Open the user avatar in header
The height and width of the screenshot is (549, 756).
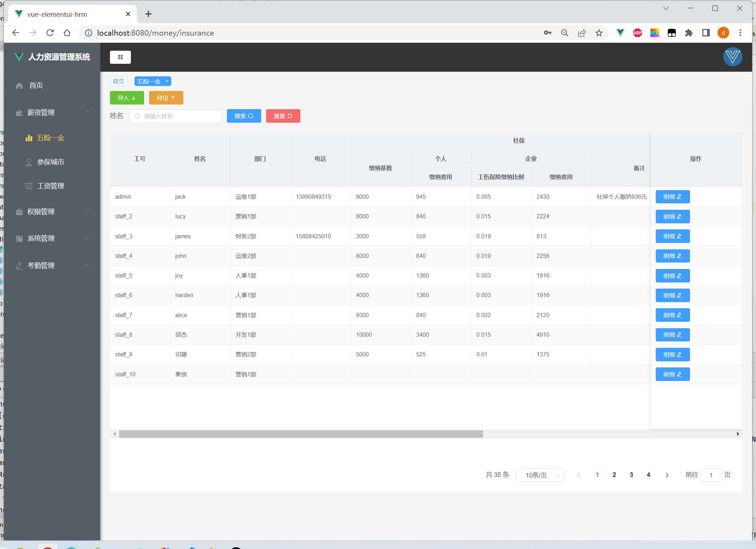[732, 57]
